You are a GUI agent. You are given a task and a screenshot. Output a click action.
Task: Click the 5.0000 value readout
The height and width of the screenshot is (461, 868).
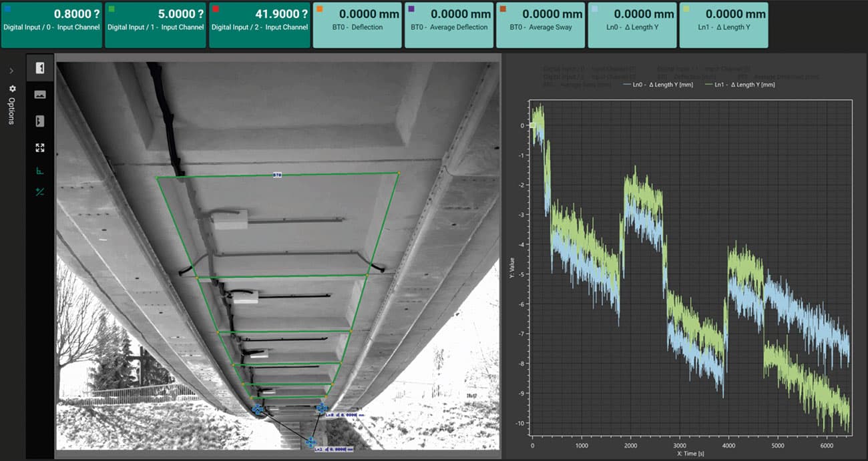(x=181, y=14)
